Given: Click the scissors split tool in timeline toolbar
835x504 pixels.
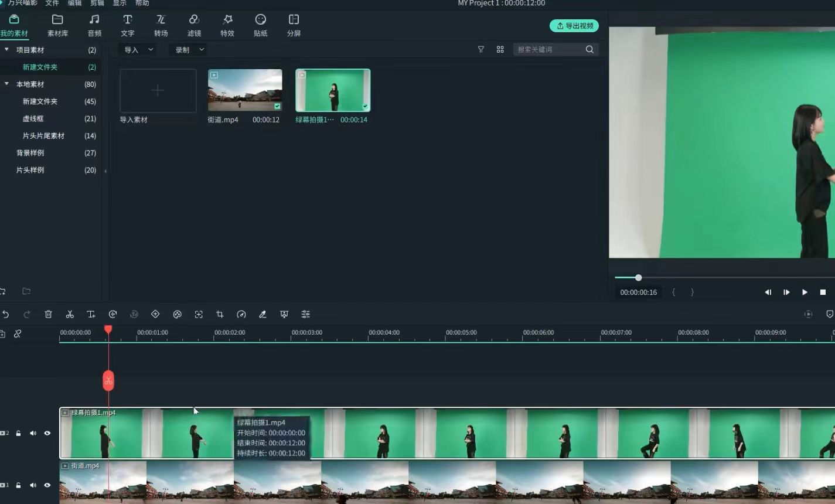Looking at the screenshot, I should 70,314.
